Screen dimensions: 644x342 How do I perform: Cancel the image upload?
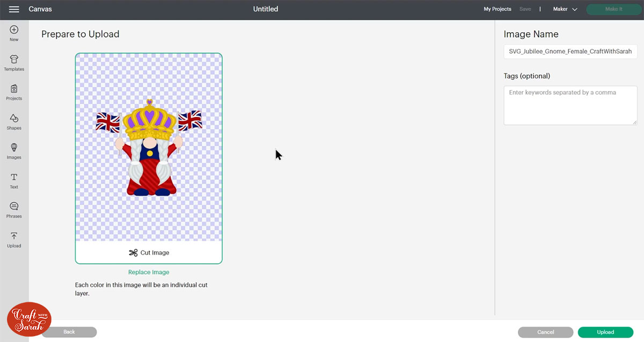pyautogui.click(x=545, y=332)
